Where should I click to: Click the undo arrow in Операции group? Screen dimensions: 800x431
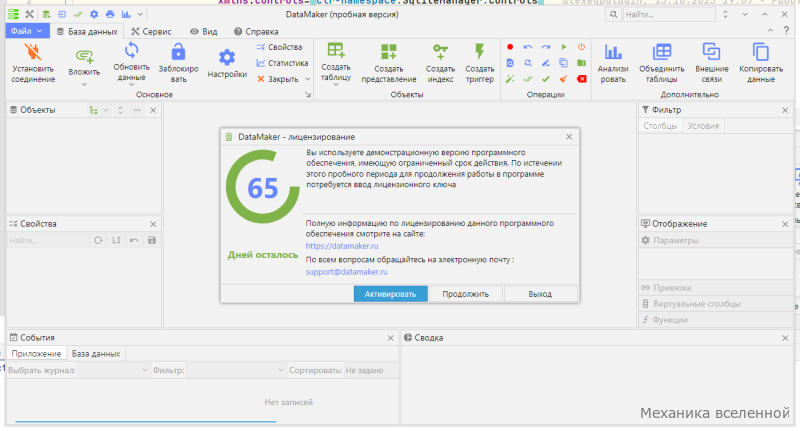[528, 47]
